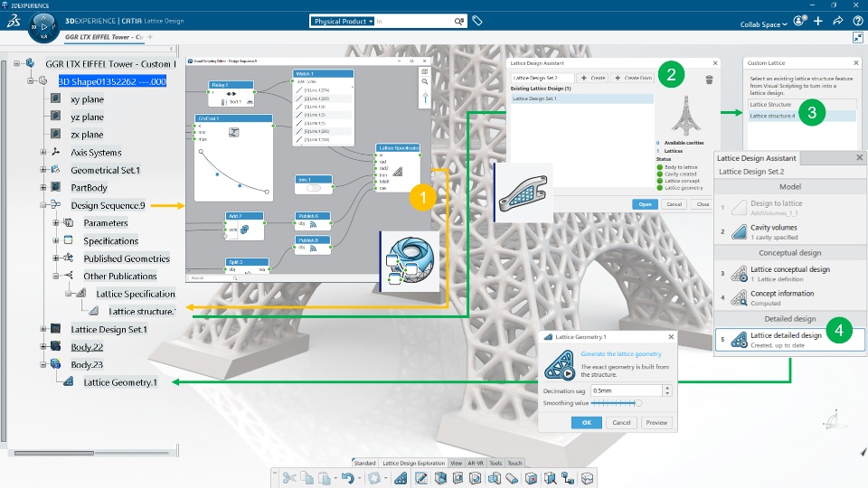The height and width of the screenshot is (488, 868).
Task: Click the Smoothing value slider
Action: 616,403
